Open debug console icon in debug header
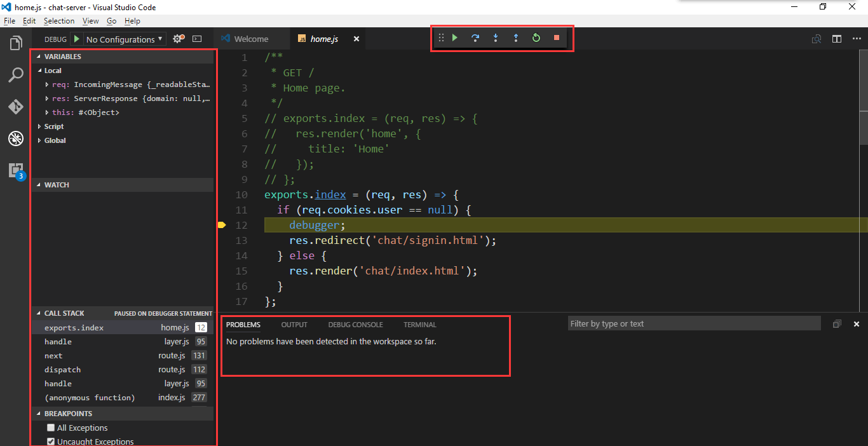Image resolution: width=868 pixels, height=446 pixels. click(197, 39)
